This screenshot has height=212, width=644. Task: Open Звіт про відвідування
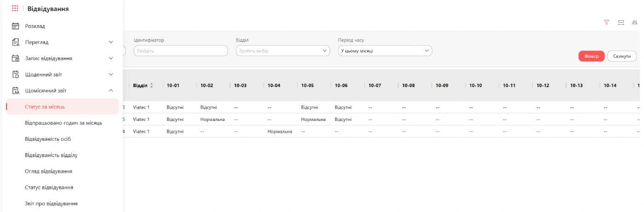[x=51, y=203]
